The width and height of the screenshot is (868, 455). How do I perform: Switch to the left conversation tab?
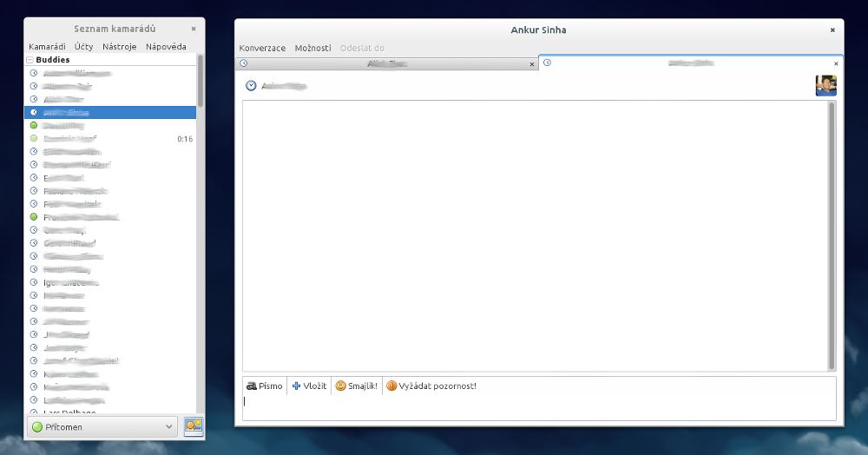pos(386,64)
